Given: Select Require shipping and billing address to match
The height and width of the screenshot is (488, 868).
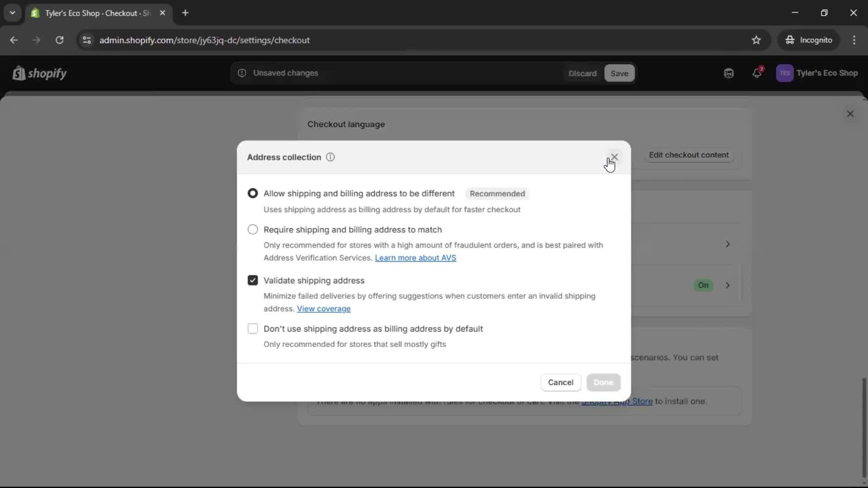Looking at the screenshot, I should pos(253,230).
